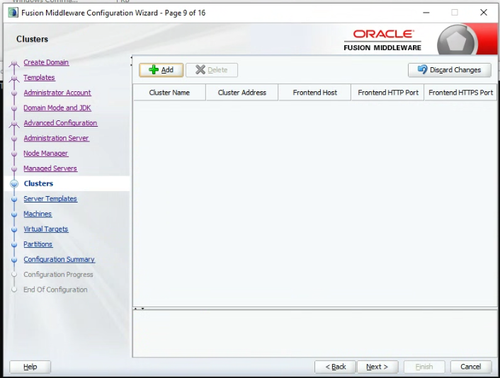Navigate to Managed Servers step

tap(50, 168)
